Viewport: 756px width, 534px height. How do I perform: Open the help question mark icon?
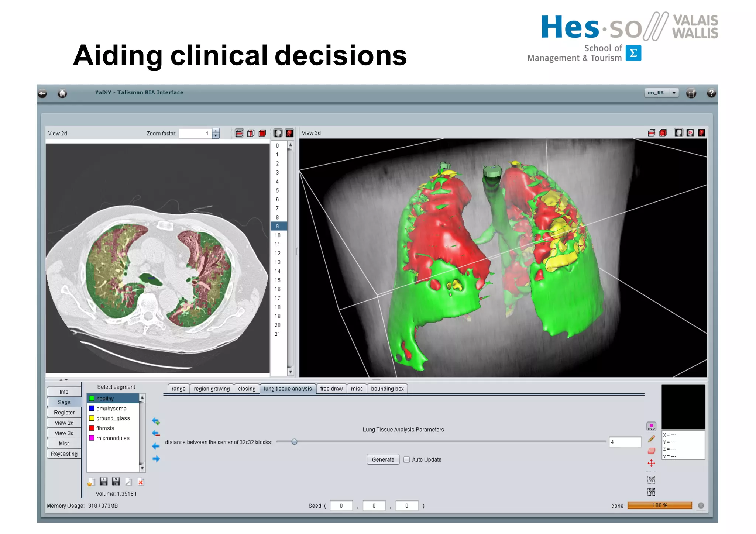tap(711, 93)
